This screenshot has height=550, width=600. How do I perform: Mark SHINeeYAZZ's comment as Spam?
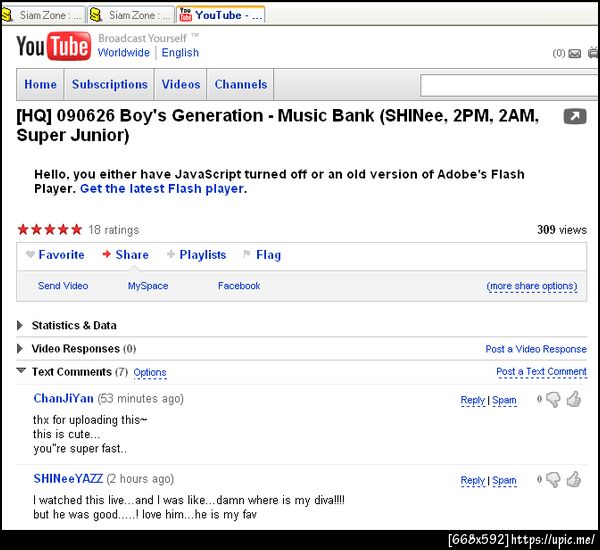pyautogui.click(x=504, y=480)
